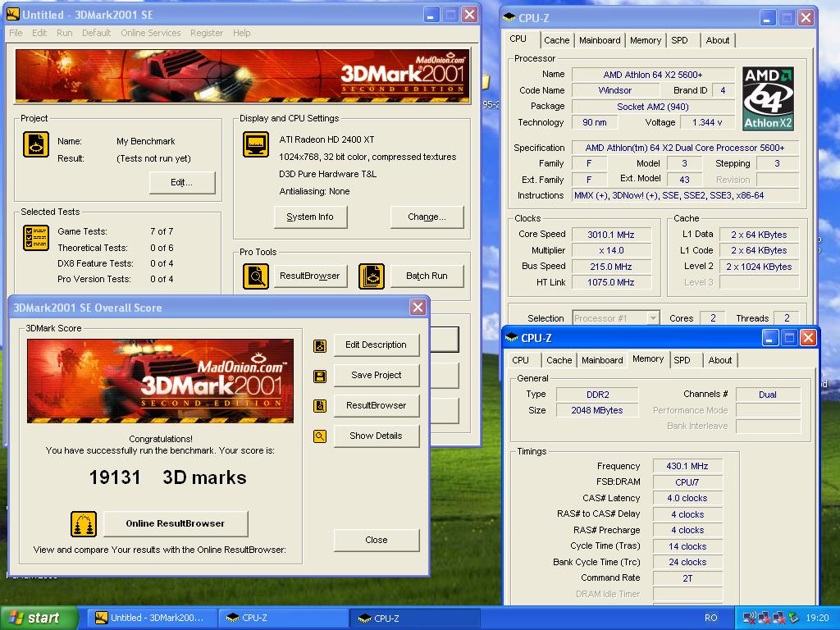Open the Online Services menu

[151, 33]
